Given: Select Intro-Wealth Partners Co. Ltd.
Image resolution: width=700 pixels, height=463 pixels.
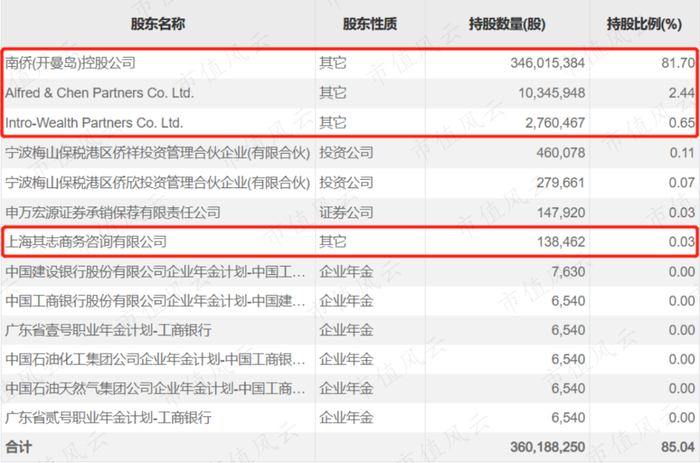Looking at the screenshot, I should tap(94, 123).
